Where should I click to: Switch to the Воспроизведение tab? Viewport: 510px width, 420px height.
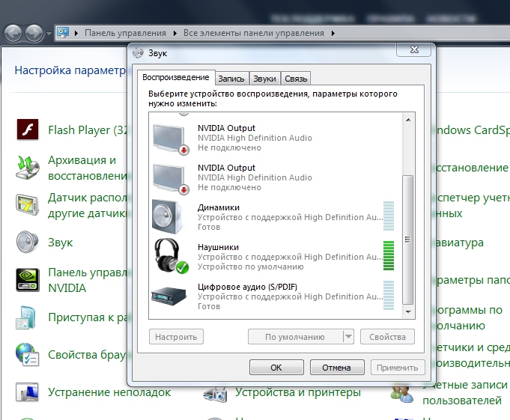[176, 77]
